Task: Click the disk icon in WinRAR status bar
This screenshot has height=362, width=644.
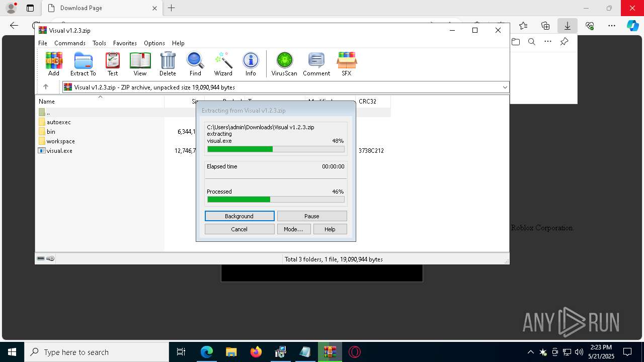Action: click(41, 258)
